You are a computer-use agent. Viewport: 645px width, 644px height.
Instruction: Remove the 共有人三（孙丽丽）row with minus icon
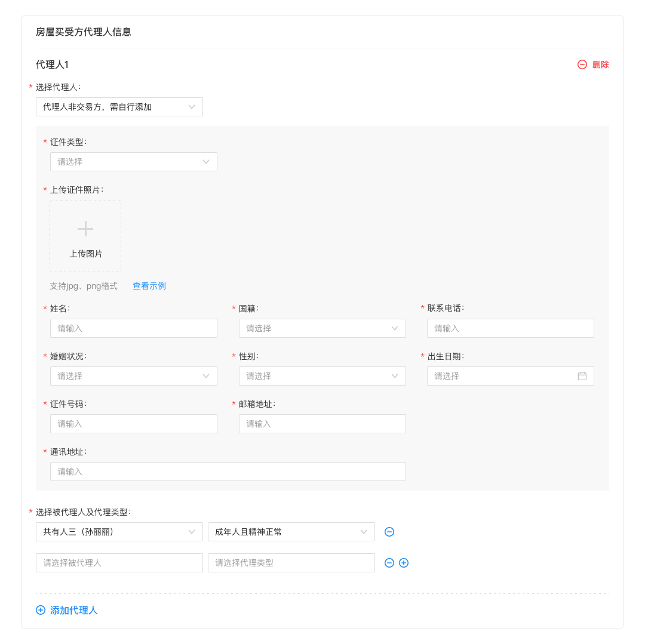point(389,532)
